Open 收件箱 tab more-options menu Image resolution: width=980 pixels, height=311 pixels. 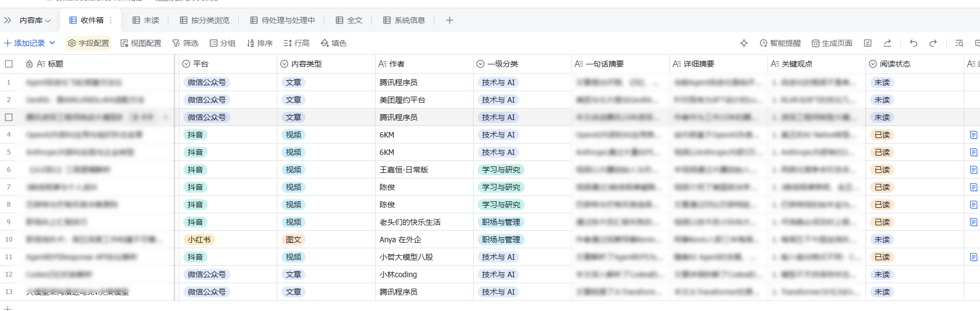111,20
